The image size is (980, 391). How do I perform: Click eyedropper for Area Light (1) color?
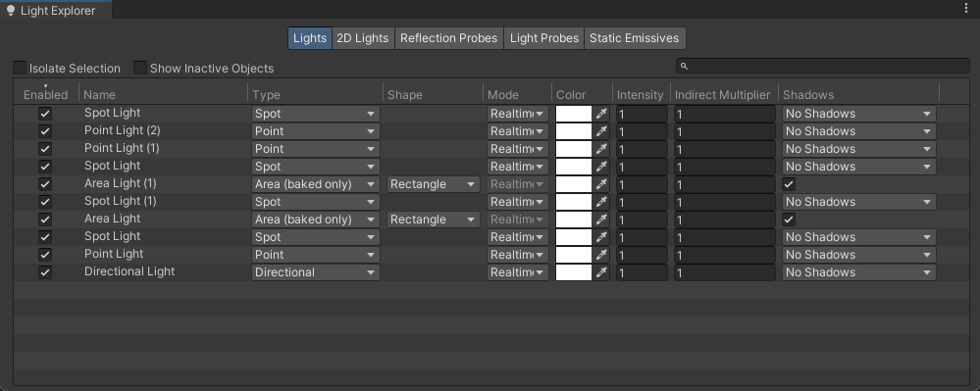tap(601, 184)
